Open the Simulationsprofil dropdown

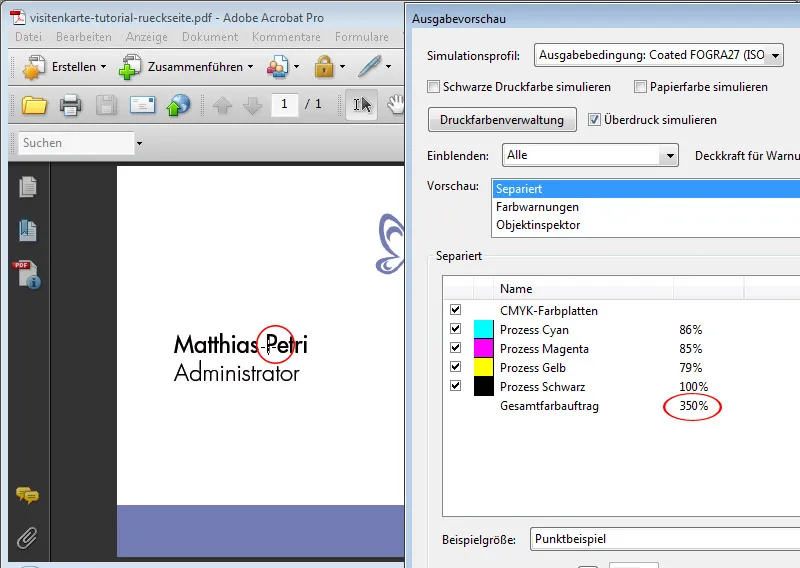[659, 55]
